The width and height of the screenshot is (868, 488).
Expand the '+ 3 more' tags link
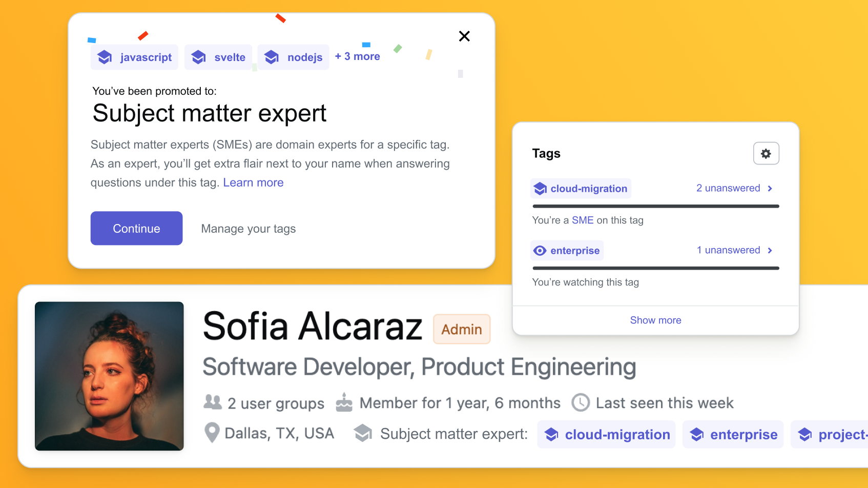[358, 56]
